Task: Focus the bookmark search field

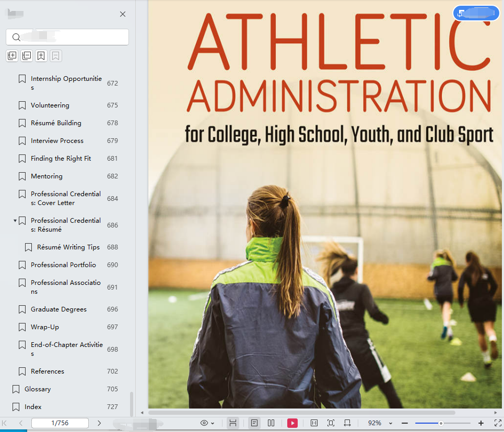Action: (x=67, y=37)
